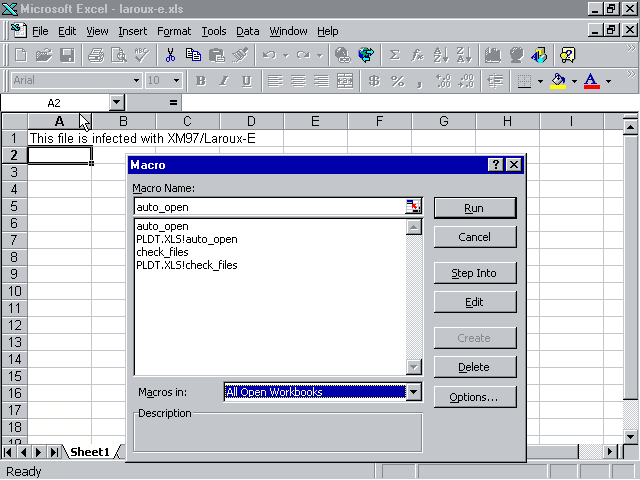Open the Web Toolbar globe icon
The width and height of the screenshot is (640, 480).
pyautogui.click(x=366, y=55)
